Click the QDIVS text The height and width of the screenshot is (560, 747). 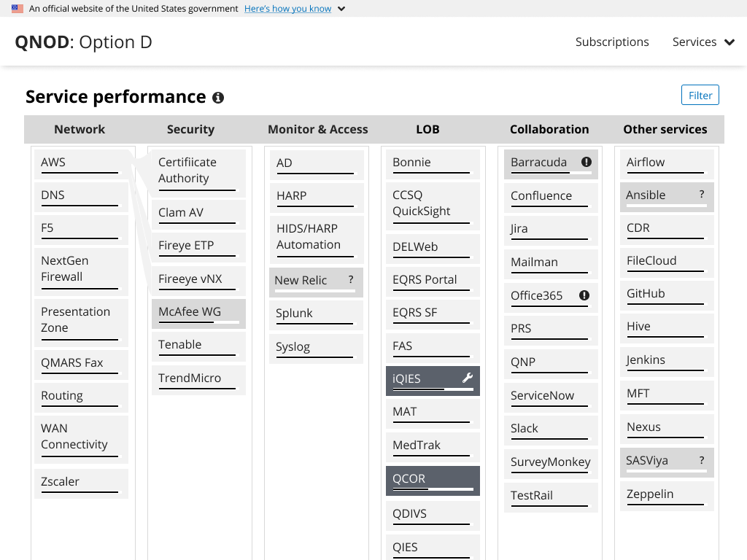[x=409, y=513]
